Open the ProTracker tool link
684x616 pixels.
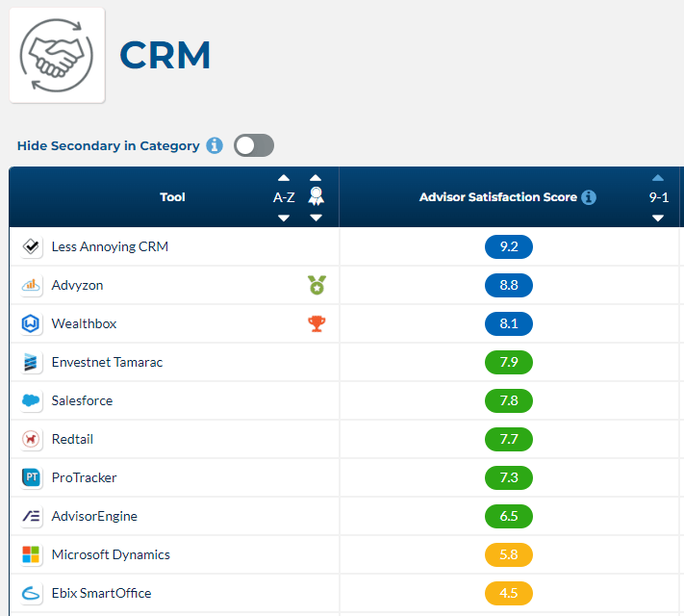85,477
